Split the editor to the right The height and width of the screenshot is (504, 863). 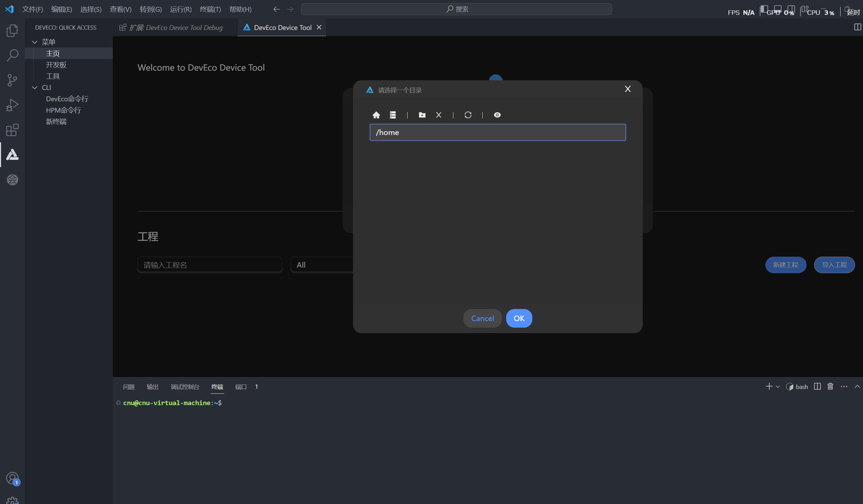(x=857, y=27)
